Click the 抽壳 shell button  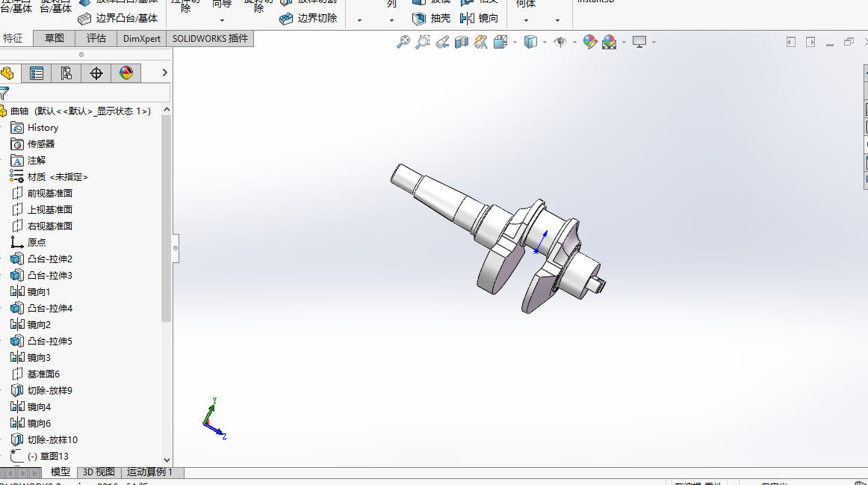coord(431,18)
